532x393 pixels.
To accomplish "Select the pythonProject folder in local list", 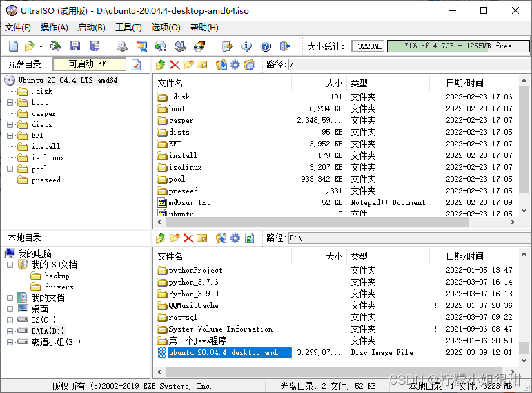I will 195,270.
